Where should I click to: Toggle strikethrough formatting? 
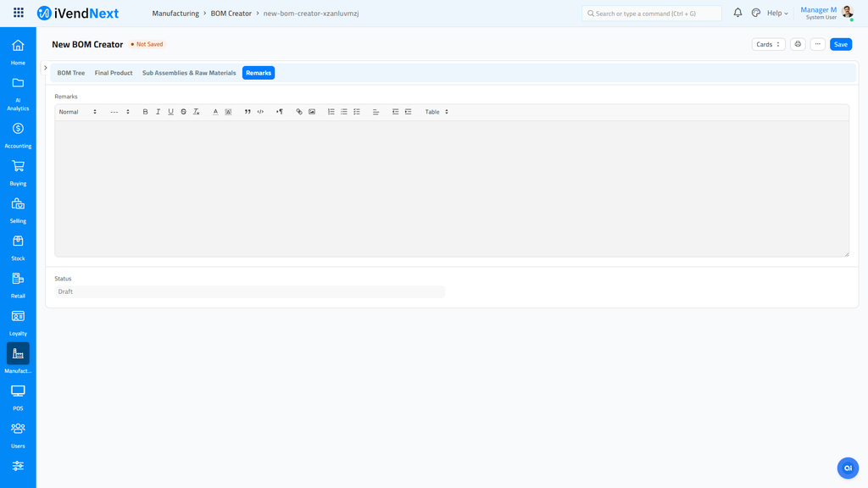[x=183, y=112]
